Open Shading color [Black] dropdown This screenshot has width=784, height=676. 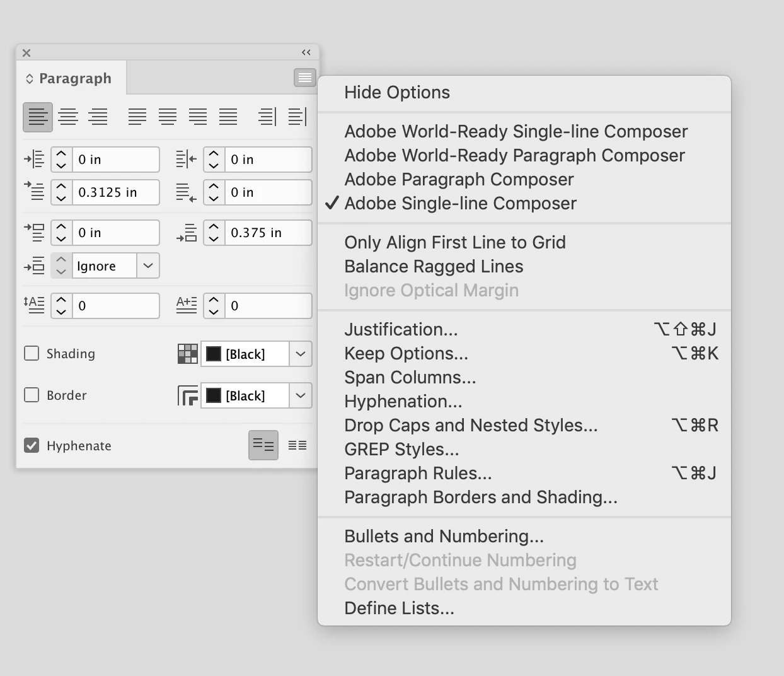click(301, 354)
